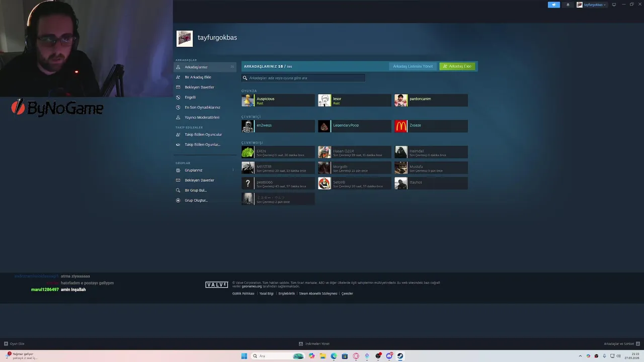Open Microsoft Store from taskbar
The image size is (644, 362).
click(345, 356)
